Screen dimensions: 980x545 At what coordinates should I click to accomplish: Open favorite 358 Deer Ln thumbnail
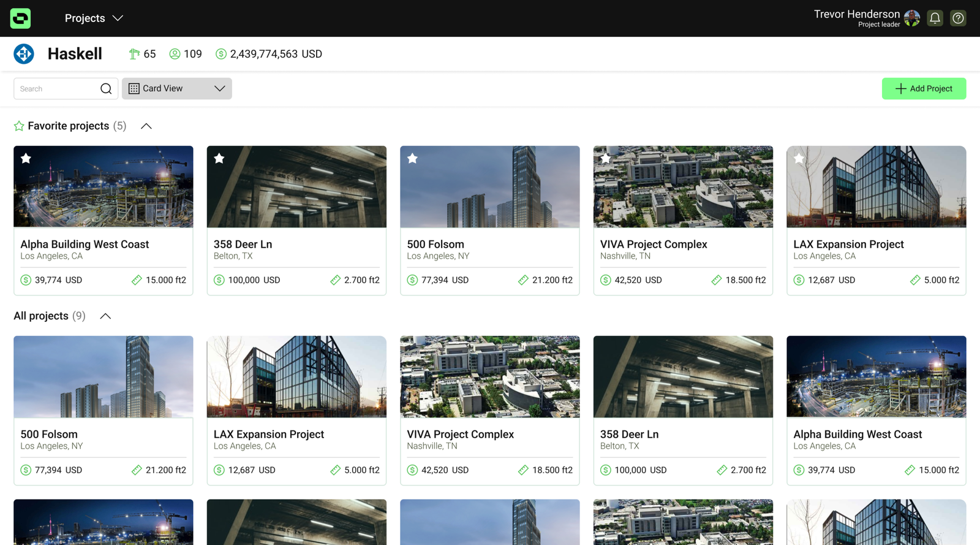[x=296, y=186]
